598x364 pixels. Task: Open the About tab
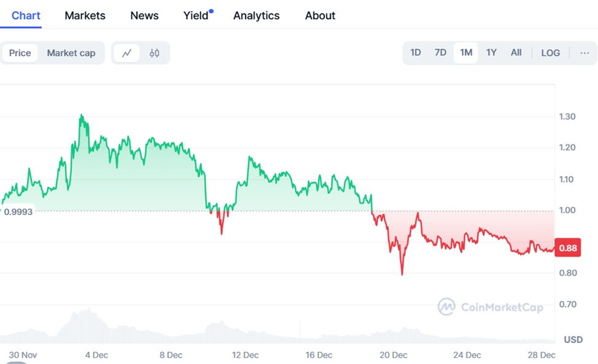point(320,15)
